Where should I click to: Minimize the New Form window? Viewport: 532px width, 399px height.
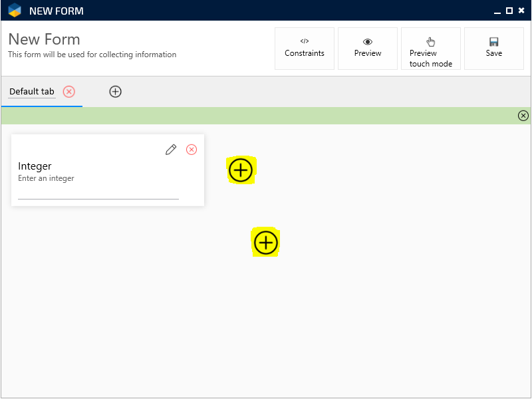pyautogui.click(x=497, y=11)
